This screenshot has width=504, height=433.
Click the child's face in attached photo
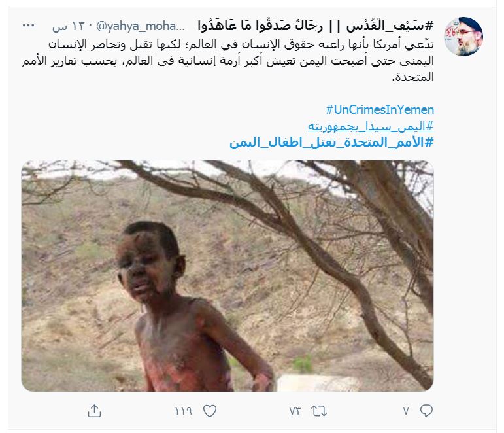pyautogui.click(x=146, y=267)
